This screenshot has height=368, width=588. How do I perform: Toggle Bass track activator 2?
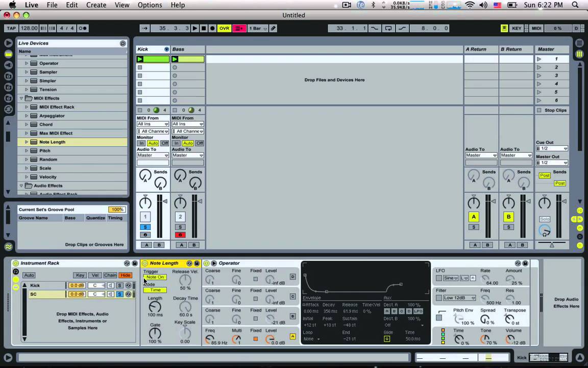pos(180,217)
